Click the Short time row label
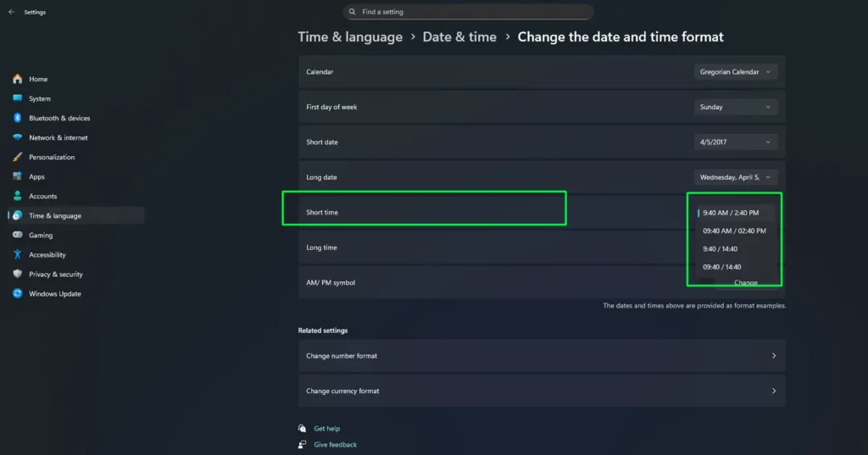Screen dimensions: 868x455 point(322,213)
